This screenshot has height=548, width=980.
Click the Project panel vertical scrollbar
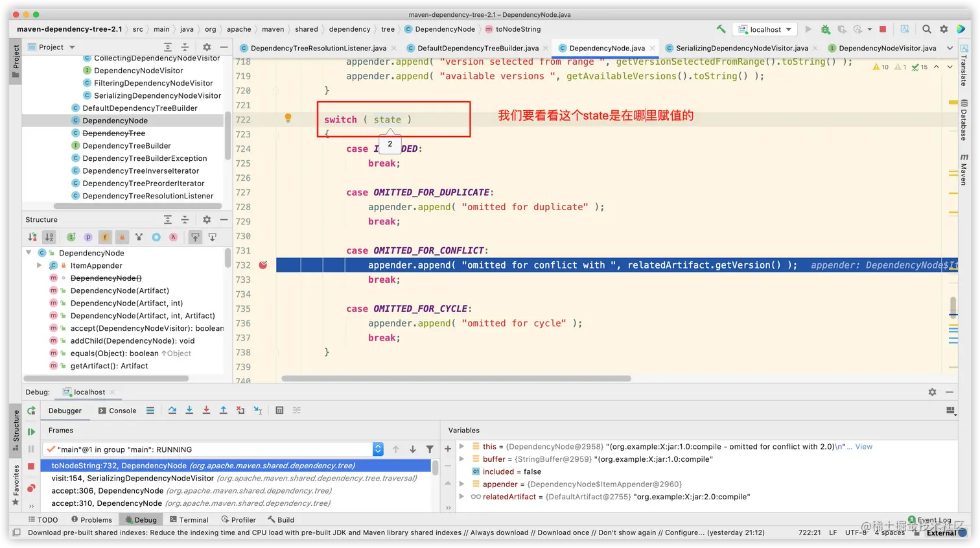[227, 136]
